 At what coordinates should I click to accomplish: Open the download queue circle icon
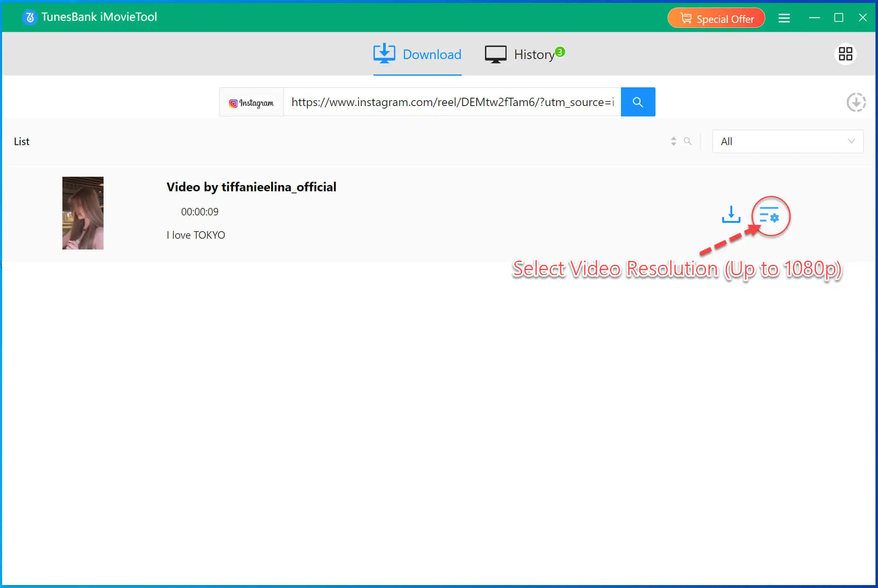(x=856, y=102)
